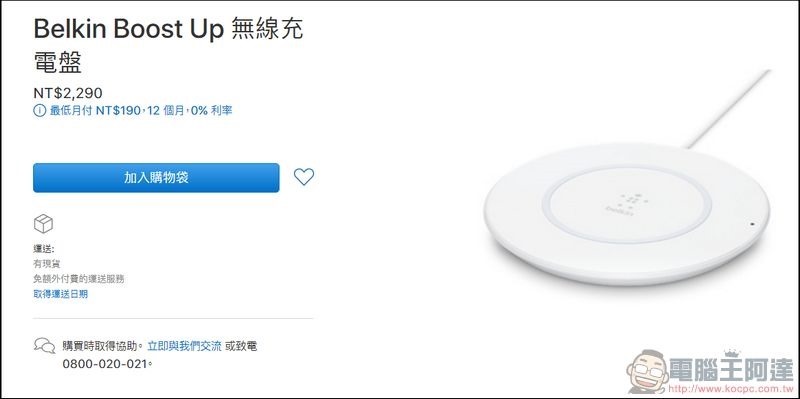Click the charging cable in product photo
The height and width of the screenshot is (399, 800).
pos(728,109)
